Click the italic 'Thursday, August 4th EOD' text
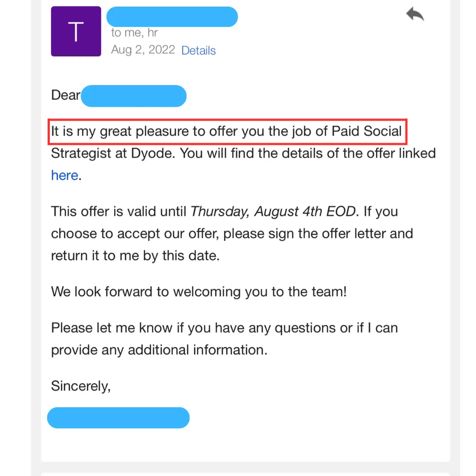Screen dimensions: 476x476 pos(273,211)
